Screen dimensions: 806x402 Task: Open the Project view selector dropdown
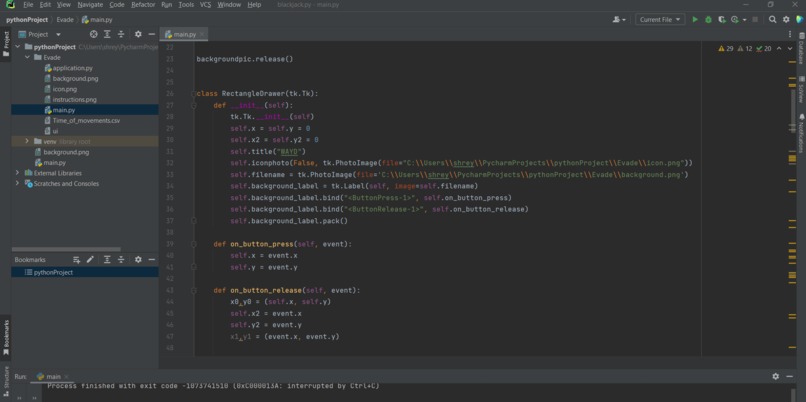40,34
